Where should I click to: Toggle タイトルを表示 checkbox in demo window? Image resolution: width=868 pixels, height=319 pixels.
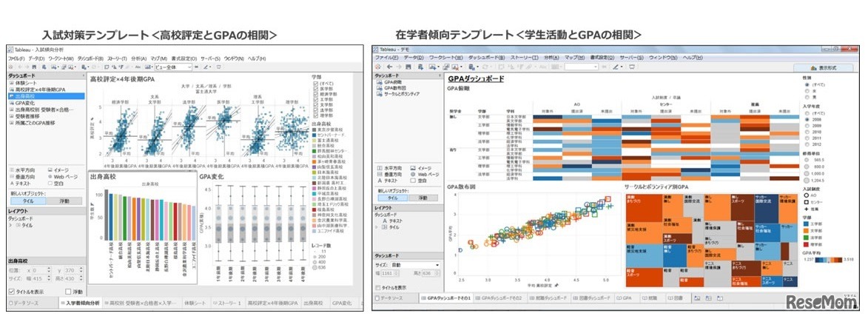tap(379, 287)
